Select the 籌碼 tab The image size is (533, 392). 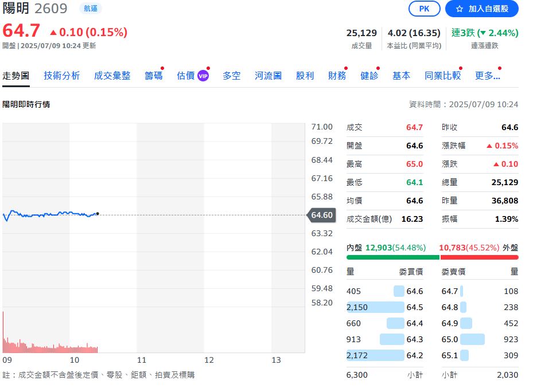click(154, 76)
